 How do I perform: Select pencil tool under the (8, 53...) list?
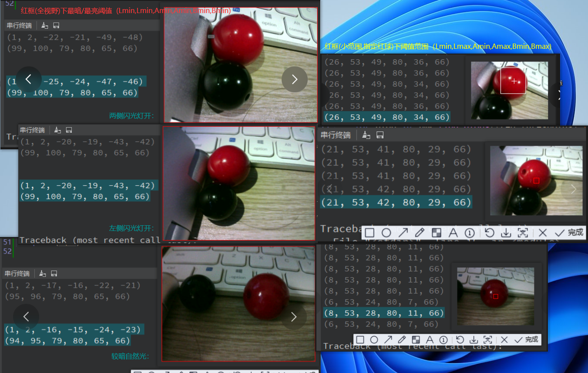pyautogui.click(x=402, y=340)
